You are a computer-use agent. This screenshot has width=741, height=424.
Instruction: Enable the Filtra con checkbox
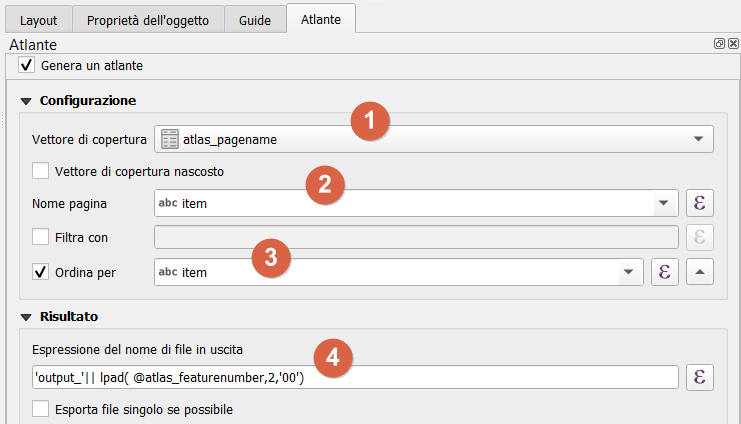(x=41, y=237)
